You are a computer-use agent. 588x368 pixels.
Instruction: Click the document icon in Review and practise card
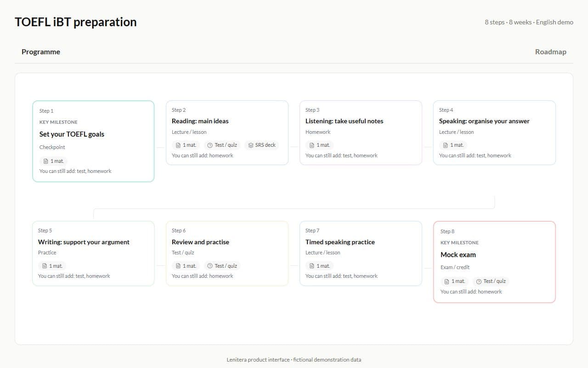[178, 266]
